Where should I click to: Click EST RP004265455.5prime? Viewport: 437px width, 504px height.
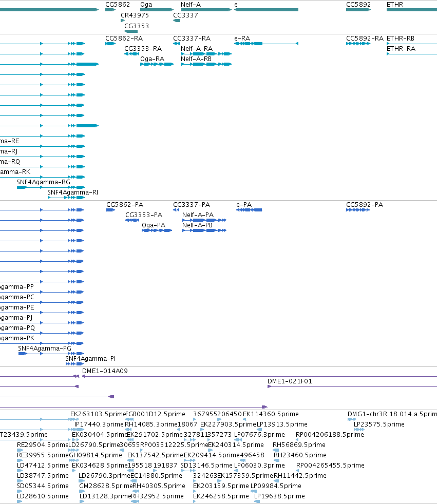(x=330, y=466)
